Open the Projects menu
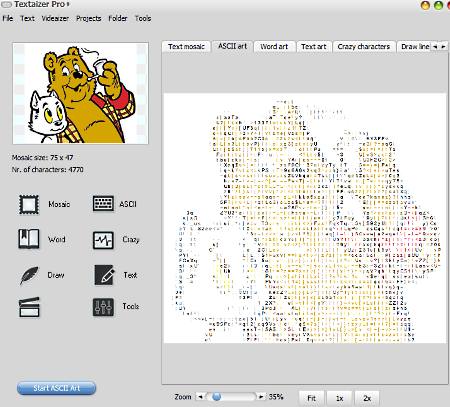The height and width of the screenshot is (407, 450). (89, 18)
